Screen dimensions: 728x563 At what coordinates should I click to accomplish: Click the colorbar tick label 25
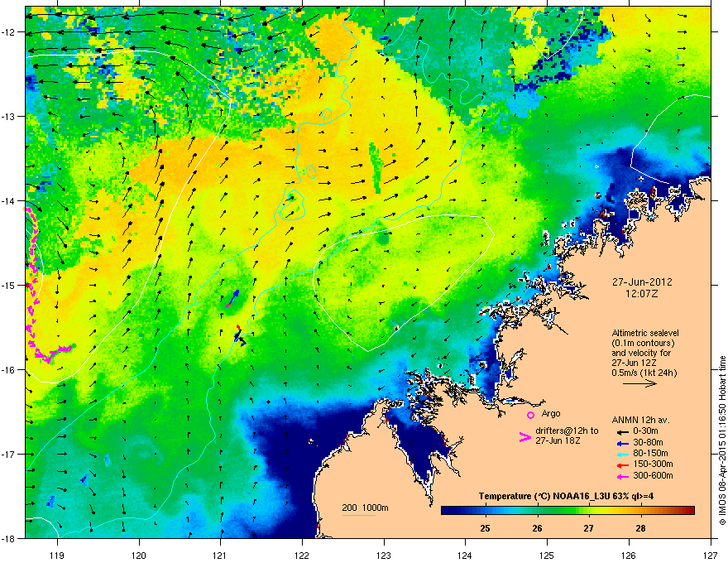[x=485, y=528]
